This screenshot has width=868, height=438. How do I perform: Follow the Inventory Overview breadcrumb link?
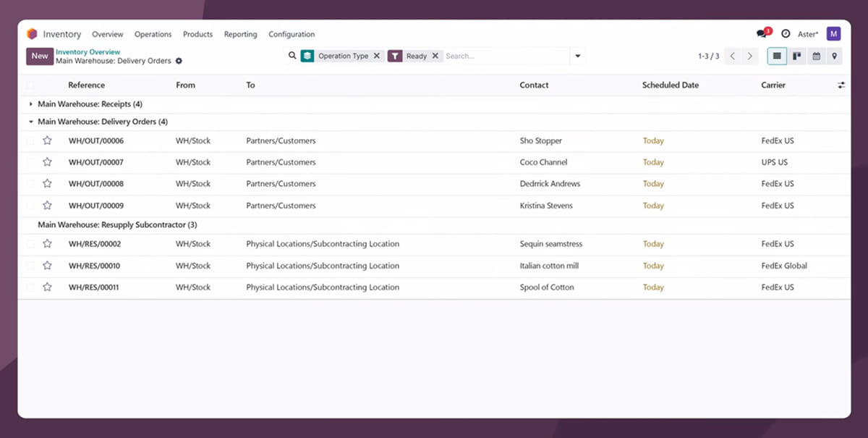coord(88,52)
